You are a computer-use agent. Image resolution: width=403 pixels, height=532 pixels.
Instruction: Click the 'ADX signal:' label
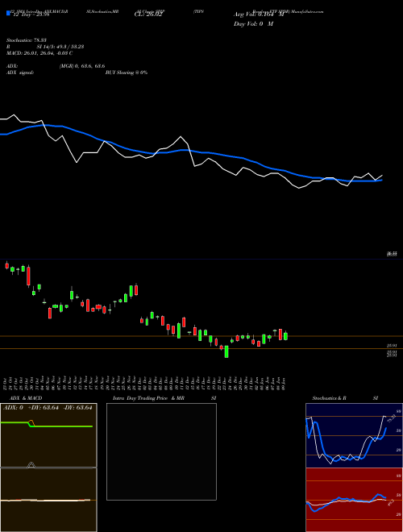point(20,73)
